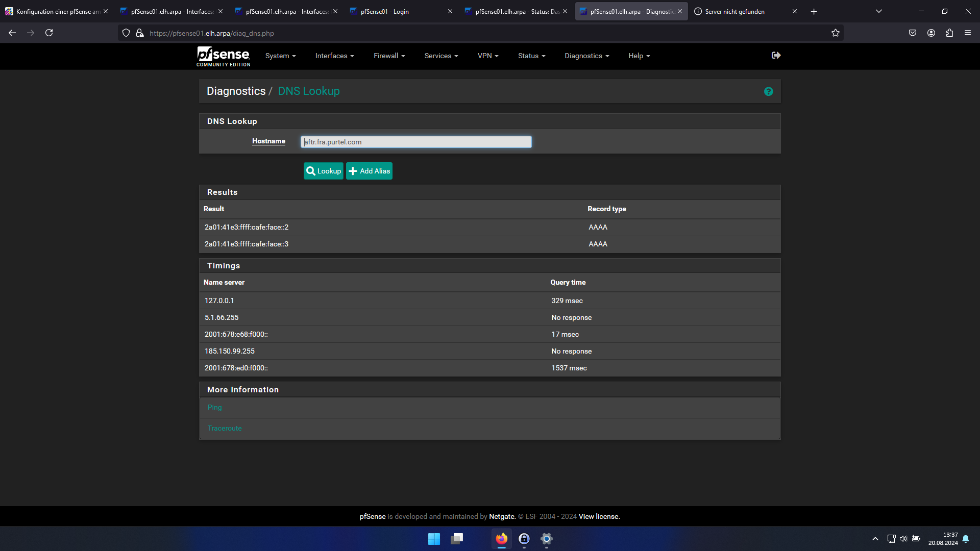Close the pfSense01 - Login tab

pyautogui.click(x=450, y=11)
